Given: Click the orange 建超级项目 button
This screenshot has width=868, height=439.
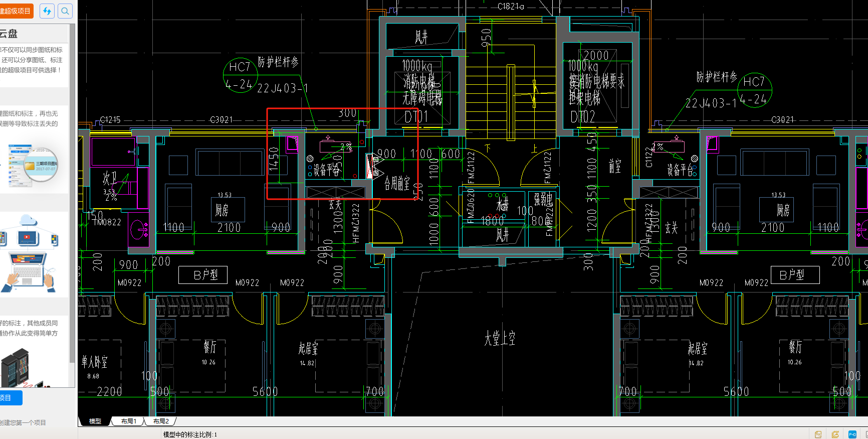Looking at the screenshot, I should point(16,11).
